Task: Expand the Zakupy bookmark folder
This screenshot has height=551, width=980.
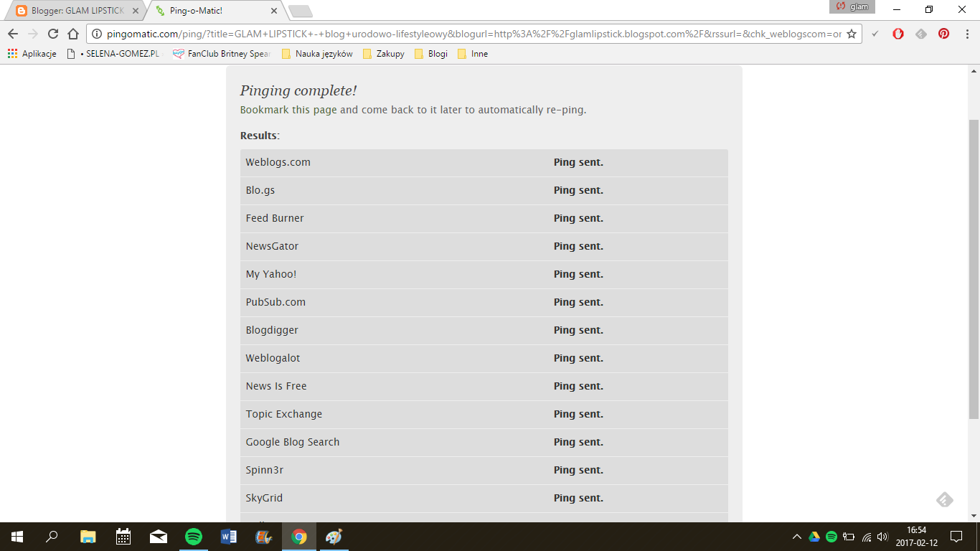Action: click(x=384, y=54)
